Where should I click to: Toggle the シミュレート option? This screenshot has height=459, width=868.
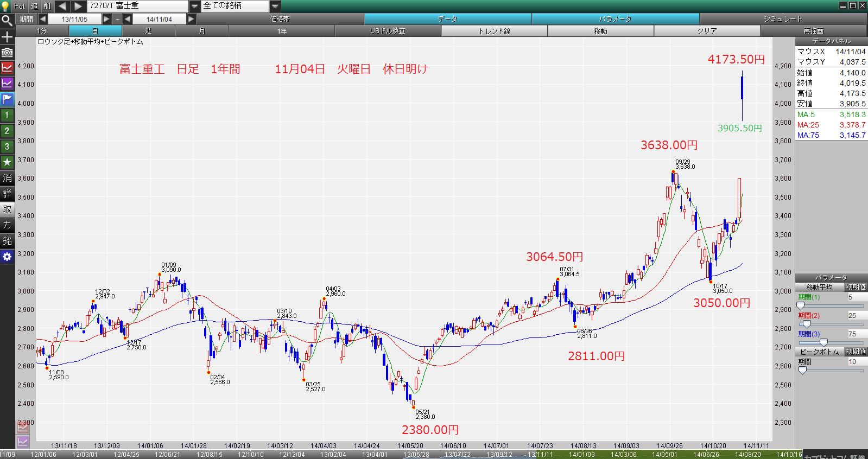pos(783,19)
